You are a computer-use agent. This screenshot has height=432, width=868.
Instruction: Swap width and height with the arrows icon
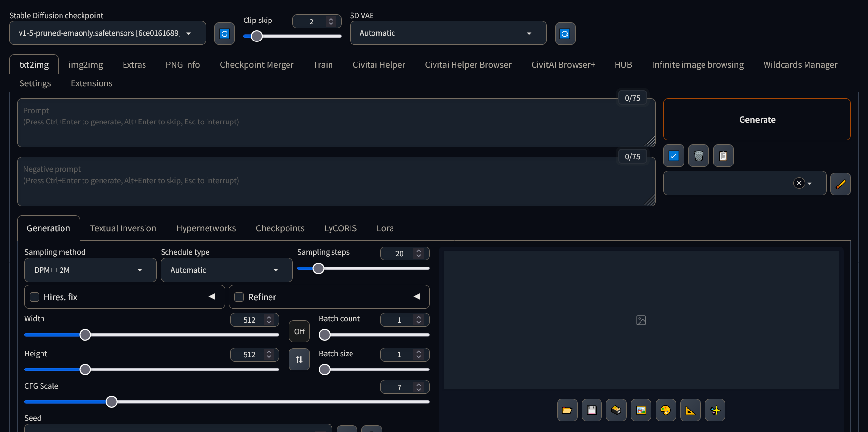[299, 359]
